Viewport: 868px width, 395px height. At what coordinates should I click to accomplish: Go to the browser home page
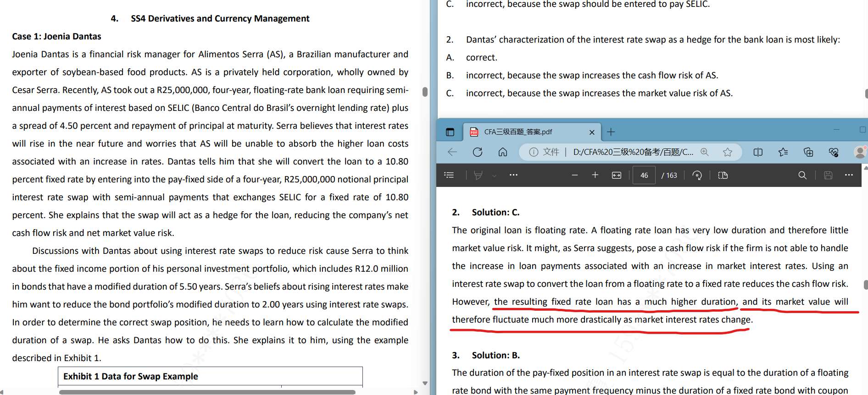tap(503, 152)
